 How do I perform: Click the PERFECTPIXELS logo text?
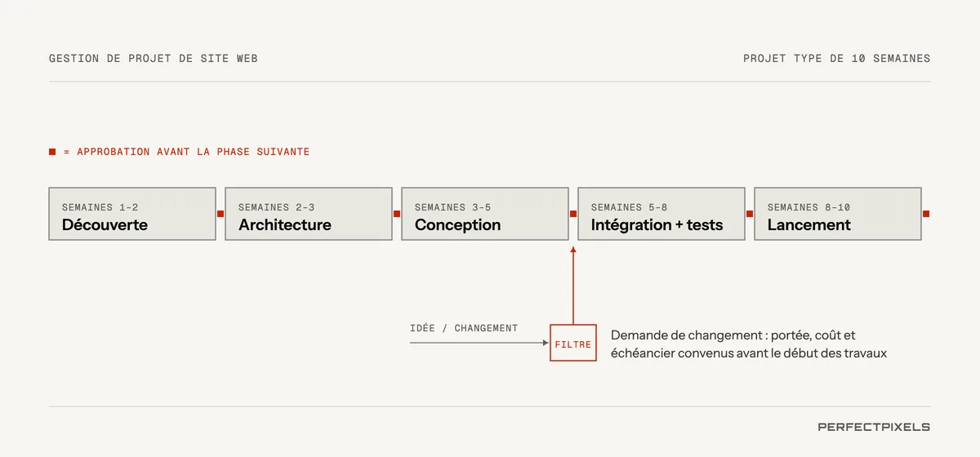click(x=874, y=427)
